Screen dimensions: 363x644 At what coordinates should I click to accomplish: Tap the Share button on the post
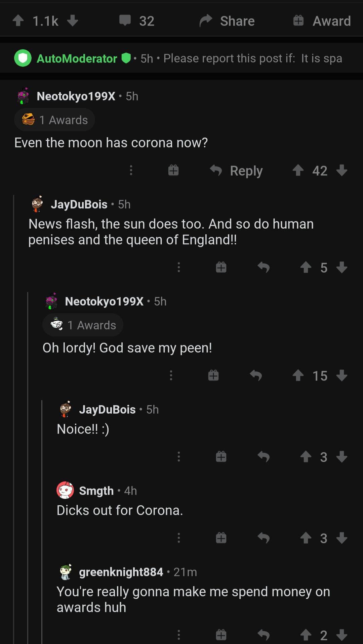(227, 21)
